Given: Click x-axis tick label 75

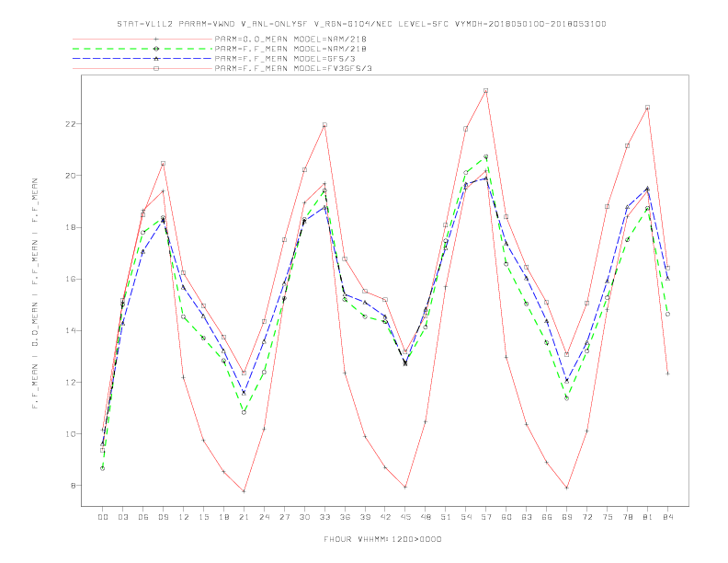Looking at the screenshot, I should click(x=608, y=517).
